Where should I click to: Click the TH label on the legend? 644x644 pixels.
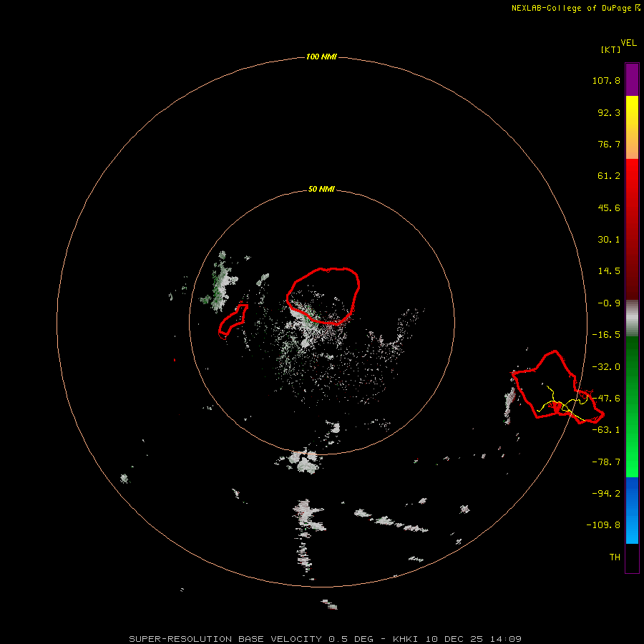(x=615, y=557)
